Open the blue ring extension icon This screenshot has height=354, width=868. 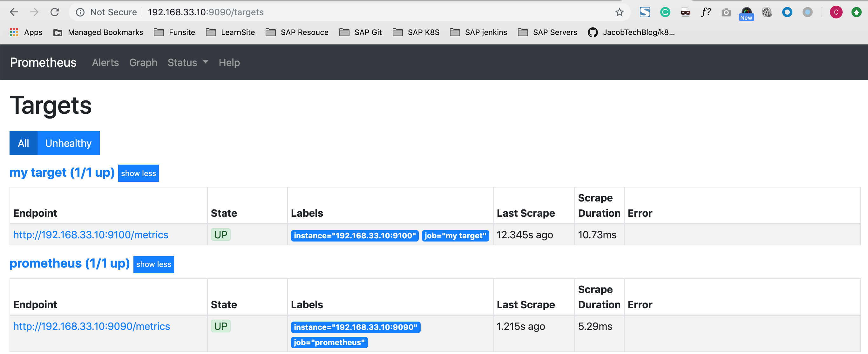(x=787, y=12)
